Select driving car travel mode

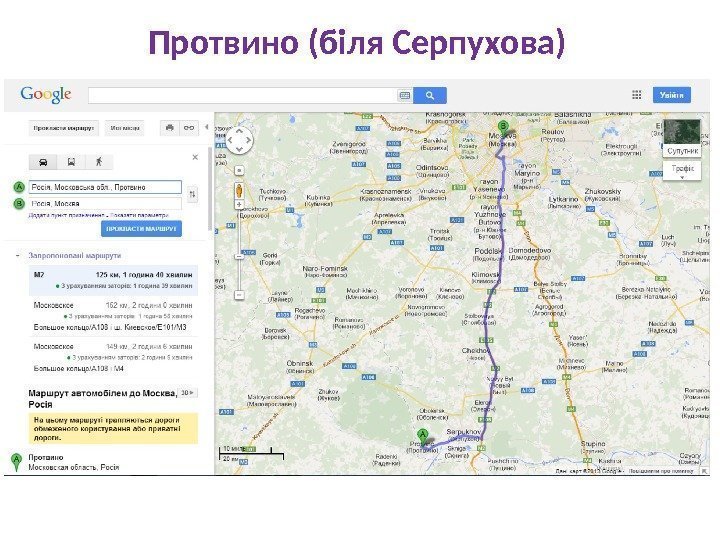tap(43, 162)
